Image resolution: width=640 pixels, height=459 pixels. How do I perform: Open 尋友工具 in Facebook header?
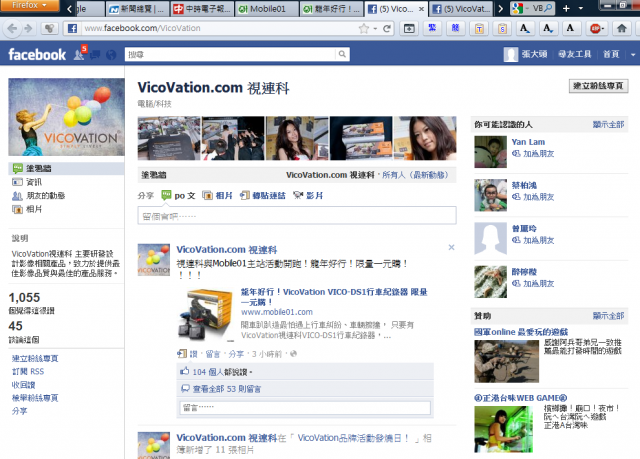(x=575, y=54)
